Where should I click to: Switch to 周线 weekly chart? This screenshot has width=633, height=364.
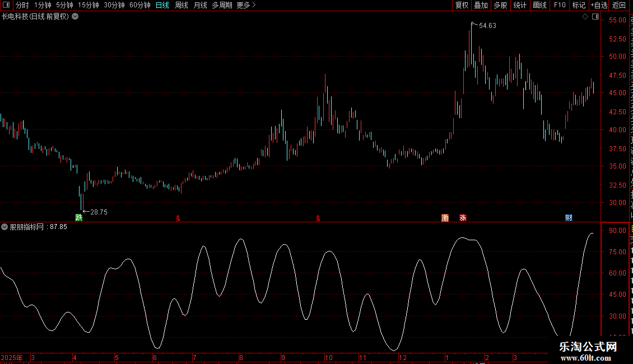[181, 5]
